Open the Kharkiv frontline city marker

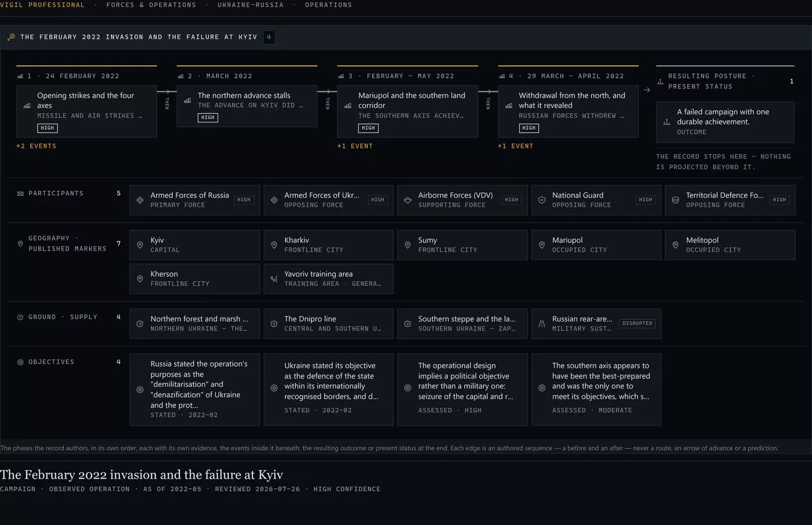coord(329,245)
